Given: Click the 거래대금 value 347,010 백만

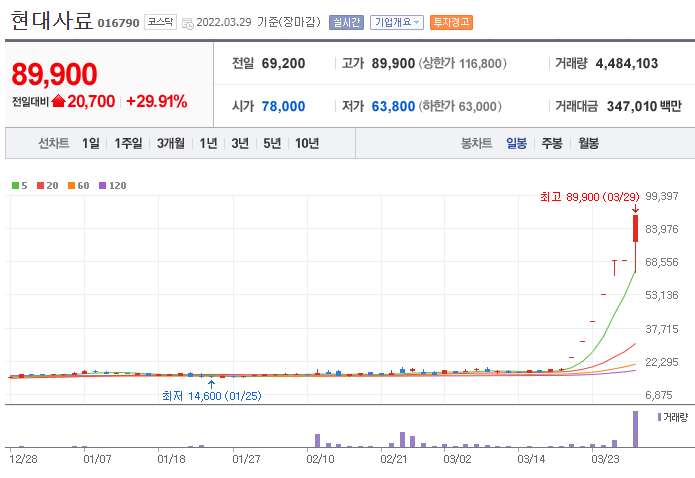Looking at the screenshot, I should pos(644,106).
